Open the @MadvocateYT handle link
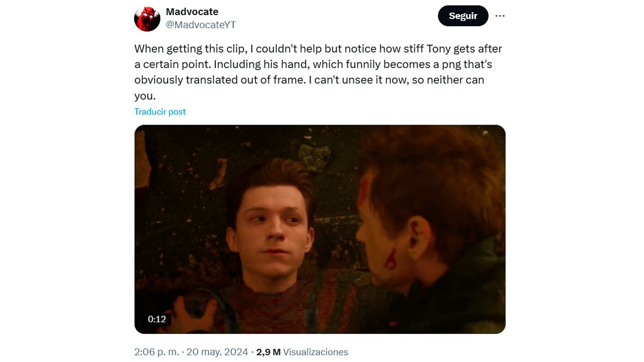This screenshot has width=644, height=362. point(201,25)
